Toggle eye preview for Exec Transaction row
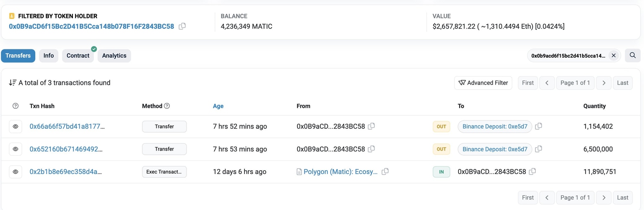 [16, 172]
